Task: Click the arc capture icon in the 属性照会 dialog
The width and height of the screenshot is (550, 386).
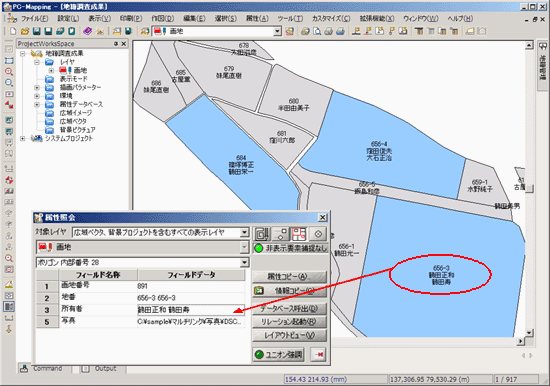Action: click(x=262, y=234)
